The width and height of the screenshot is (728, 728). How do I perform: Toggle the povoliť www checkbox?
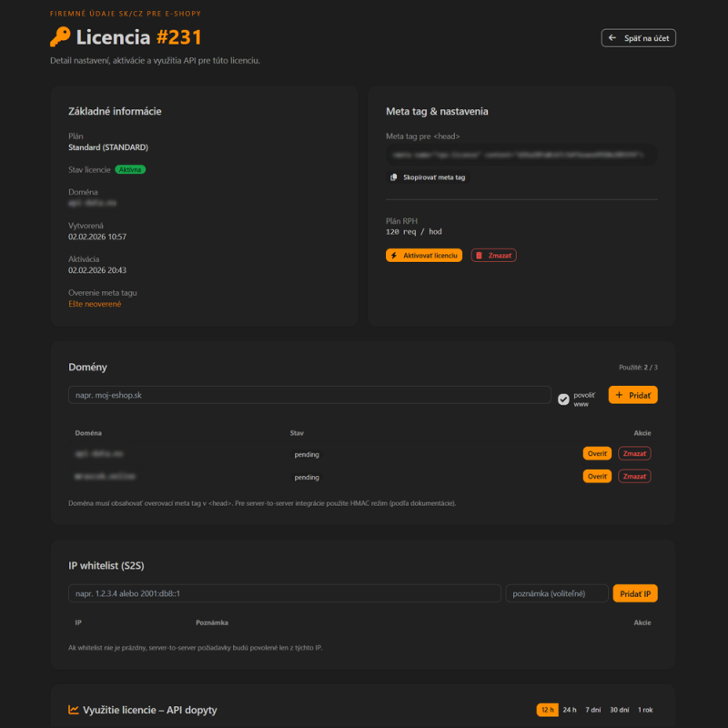coord(563,399)
